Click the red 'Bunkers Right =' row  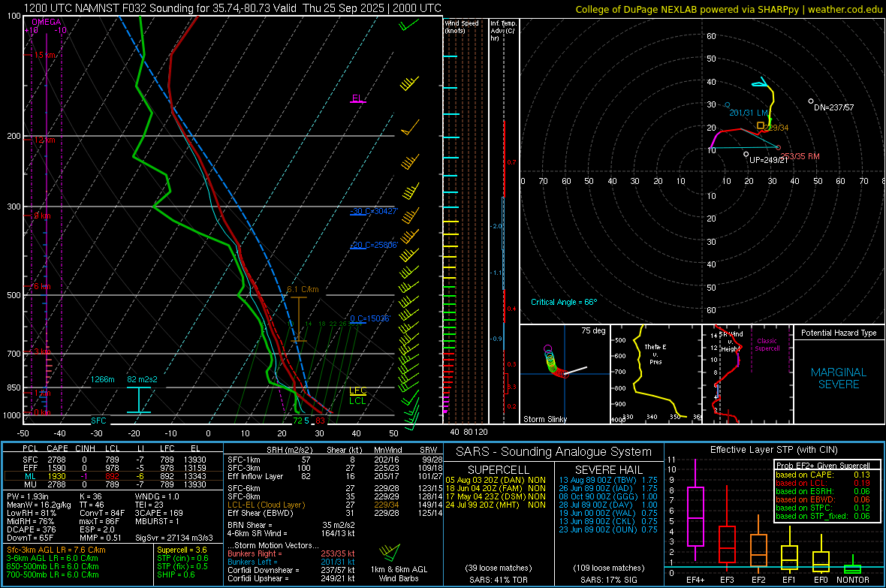coord(291,553)
